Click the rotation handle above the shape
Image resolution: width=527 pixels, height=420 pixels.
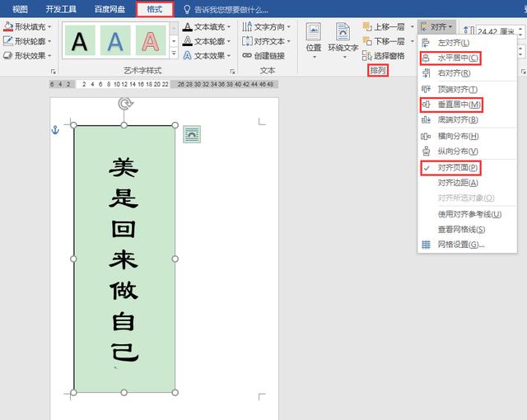pos(125,104)
